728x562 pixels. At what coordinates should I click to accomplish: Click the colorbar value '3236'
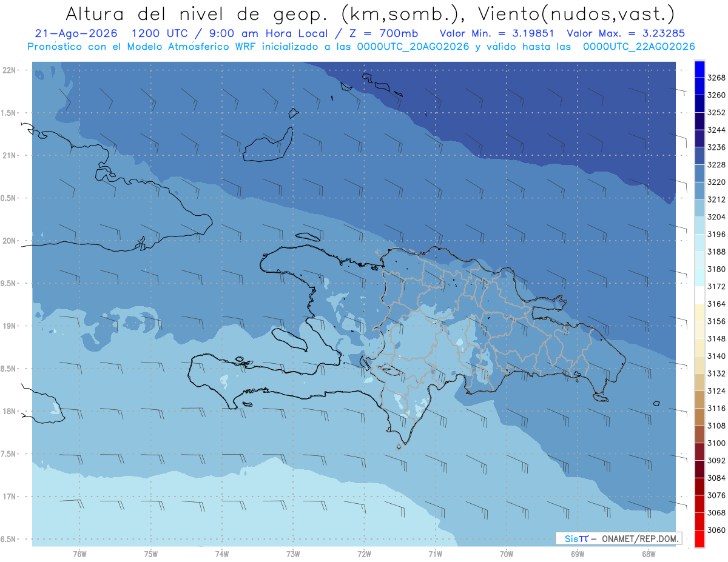click(716, 147)
